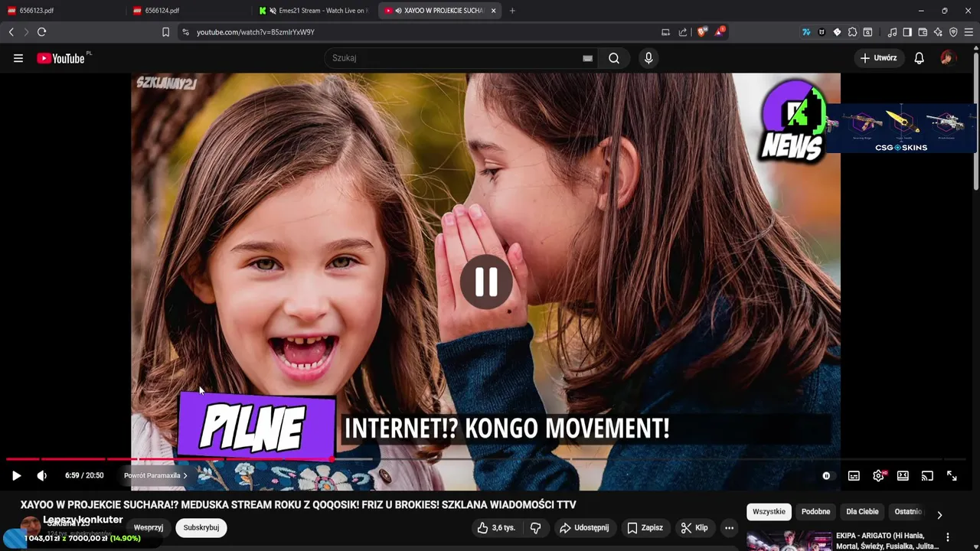This screenshot has height=551, width=980.
Task: Toggle theater mode
Action: click(903, 475)
